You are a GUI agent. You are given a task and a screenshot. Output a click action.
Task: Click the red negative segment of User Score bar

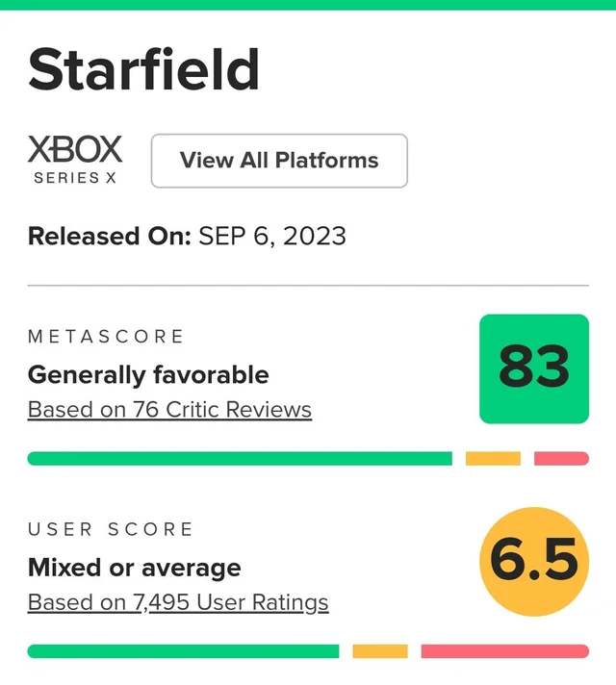[504, 651]
